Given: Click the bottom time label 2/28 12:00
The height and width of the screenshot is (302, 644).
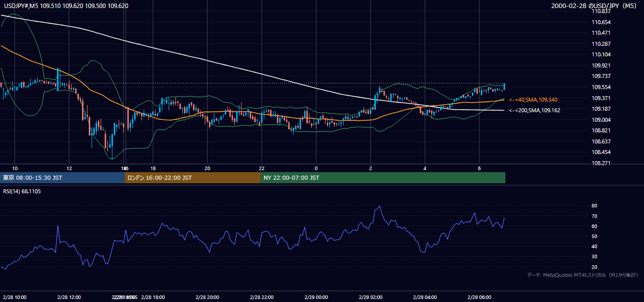Looking at the screenshot, I should point(69,297).
